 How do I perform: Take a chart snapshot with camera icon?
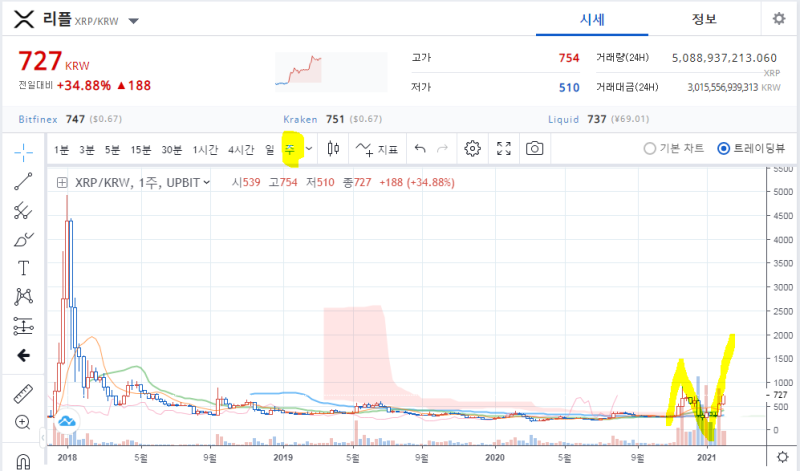point(534,148)
